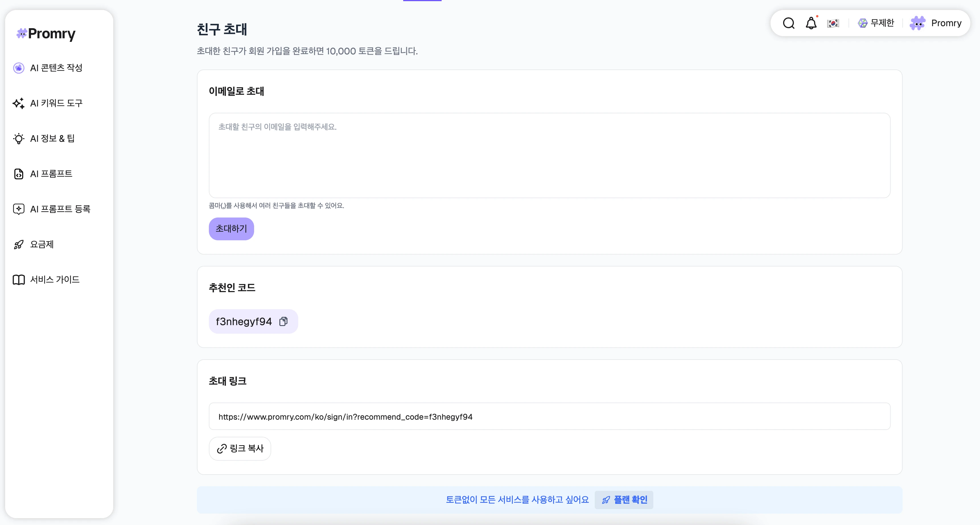
Task: Change language via Korean flag icon
Action: coord(833,23)
